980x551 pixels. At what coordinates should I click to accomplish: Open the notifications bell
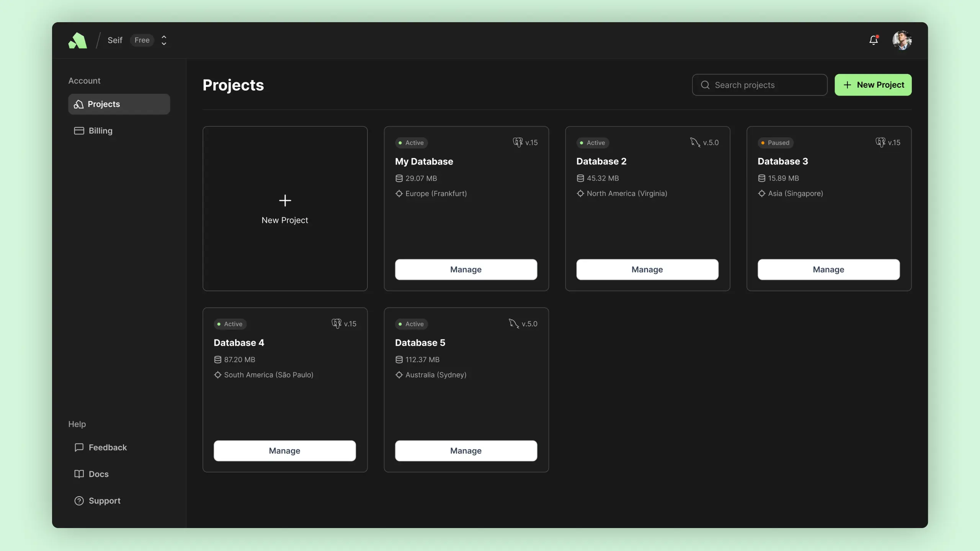point(873,40)
